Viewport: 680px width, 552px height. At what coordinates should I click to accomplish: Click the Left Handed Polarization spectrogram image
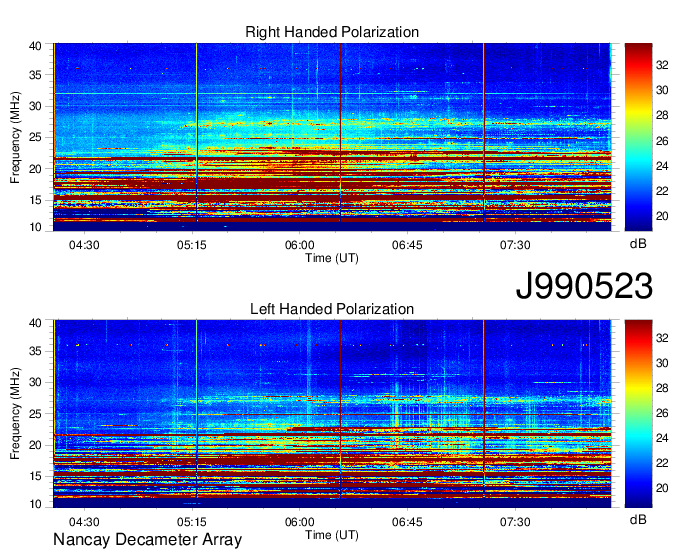coord(332,414)
